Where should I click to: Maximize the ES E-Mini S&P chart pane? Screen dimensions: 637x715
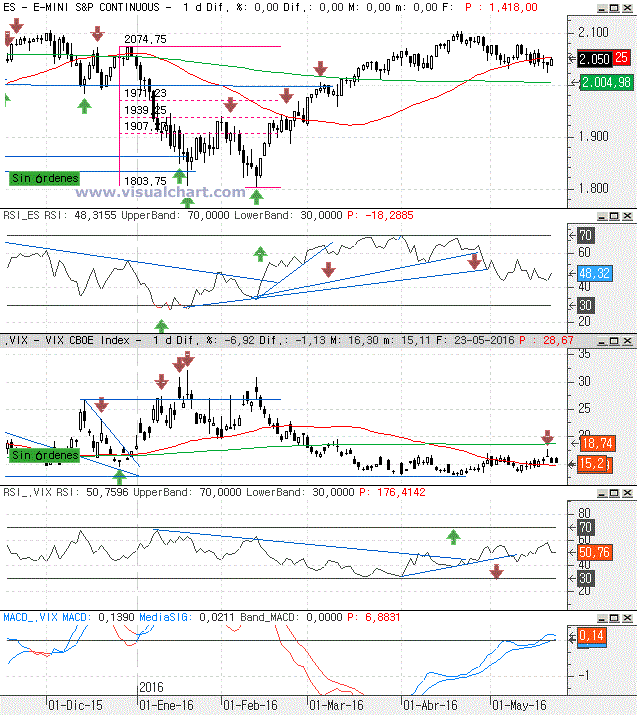tap(614, 8)
